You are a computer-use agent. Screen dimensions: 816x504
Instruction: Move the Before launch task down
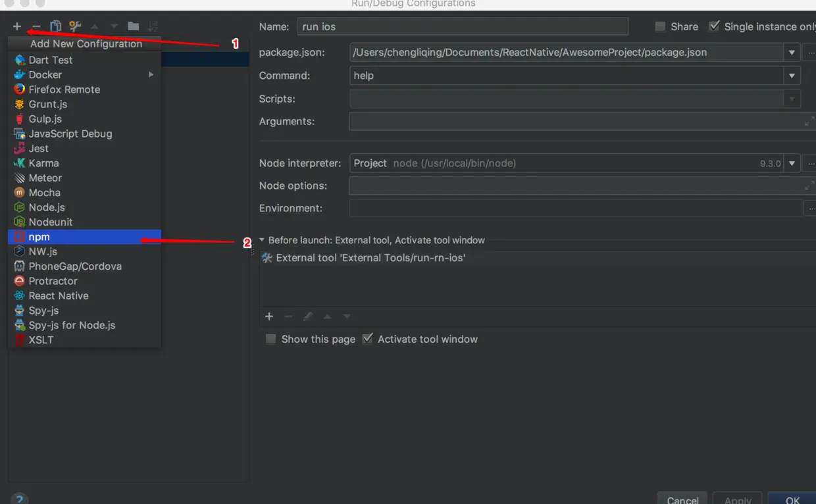pos(346,316)
